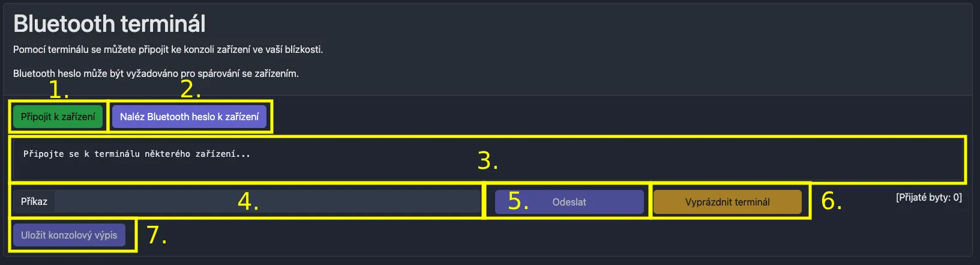Click the yellow annotation number 4
The image size is (980, 265).
click(x=247, y=202)
